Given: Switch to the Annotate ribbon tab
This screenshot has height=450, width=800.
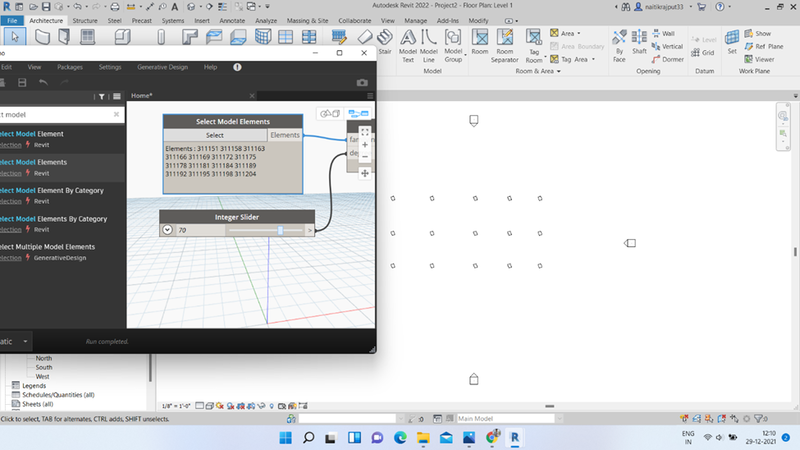Looking at the screenshot, I should click(x=232, y=20).
